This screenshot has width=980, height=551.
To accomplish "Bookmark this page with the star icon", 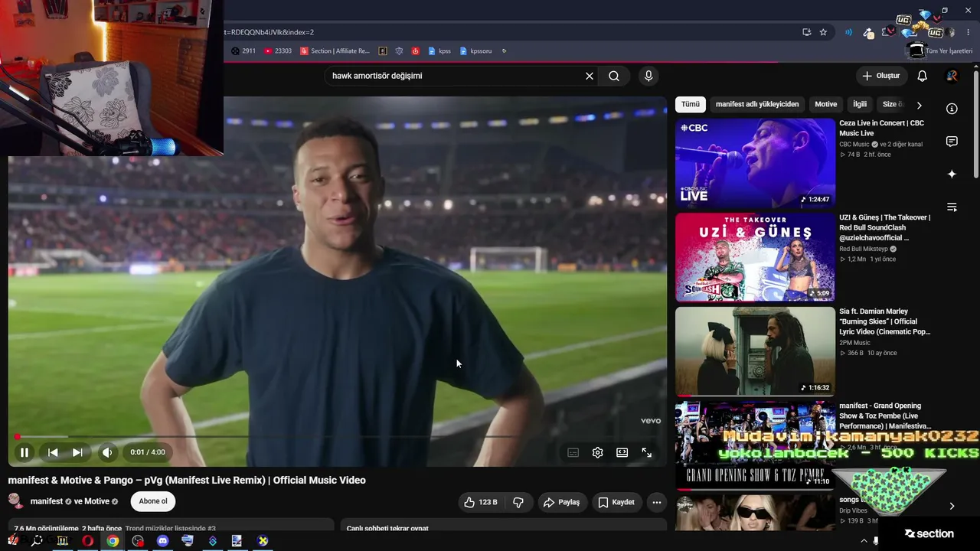I will tap(823, 32).
